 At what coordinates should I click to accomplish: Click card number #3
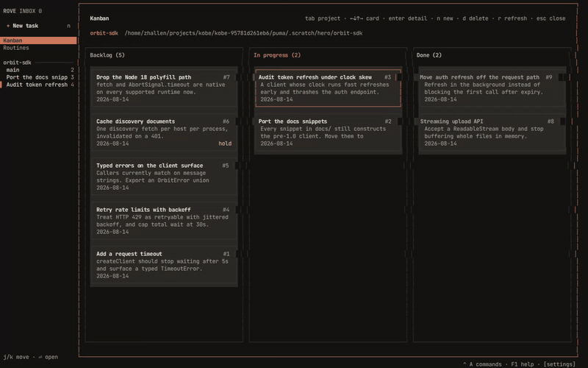click(x=387, y=77)
